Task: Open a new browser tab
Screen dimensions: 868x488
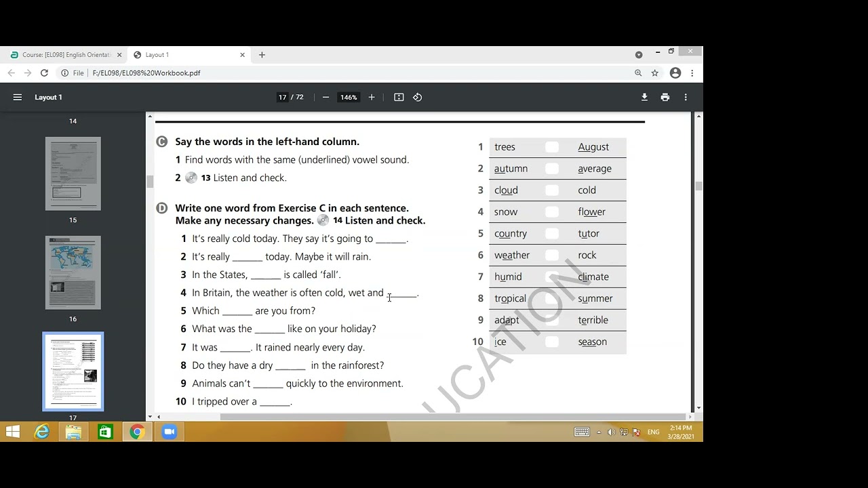Action: 262,55
